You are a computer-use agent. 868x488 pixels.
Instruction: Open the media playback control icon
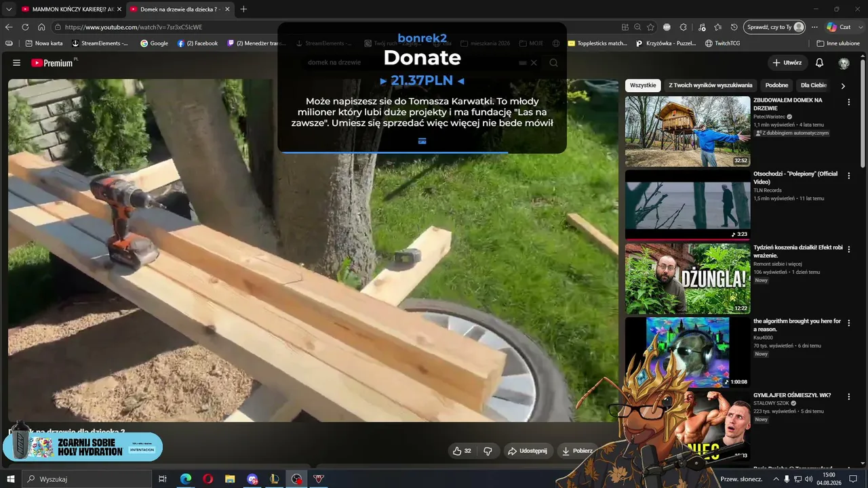701,27
